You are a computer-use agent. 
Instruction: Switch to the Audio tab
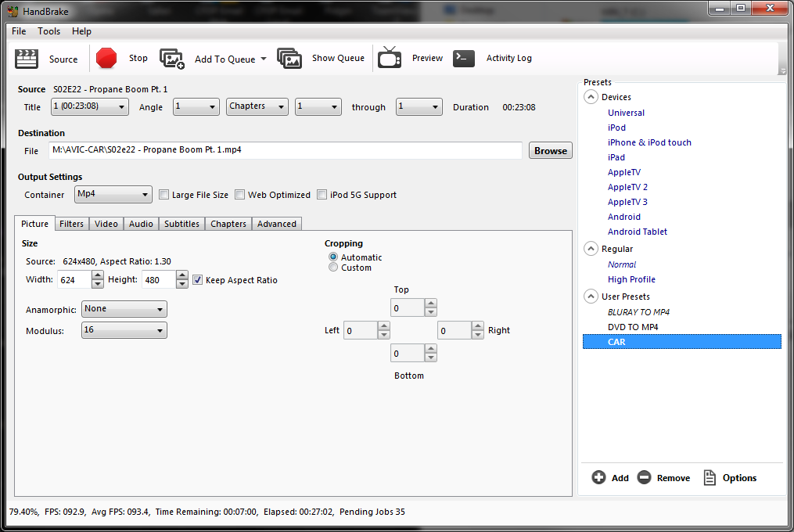(x=141, y=224)
